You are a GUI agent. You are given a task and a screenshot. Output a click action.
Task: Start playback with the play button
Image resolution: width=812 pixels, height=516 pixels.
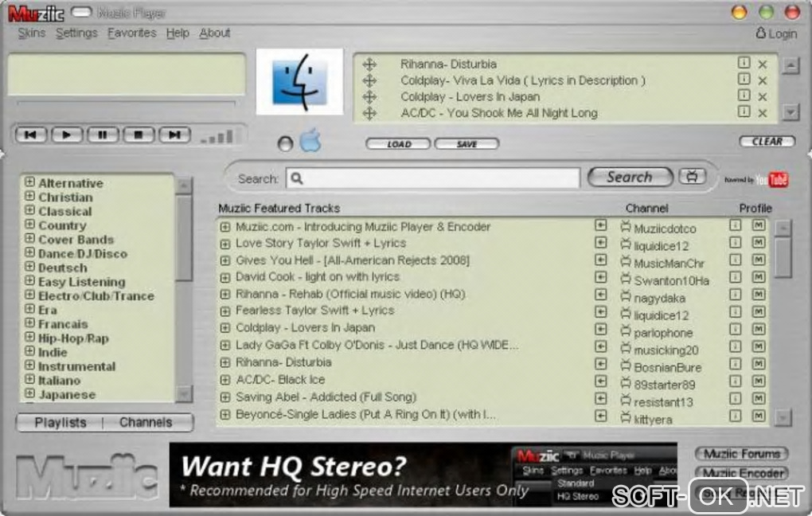(66, 135)
